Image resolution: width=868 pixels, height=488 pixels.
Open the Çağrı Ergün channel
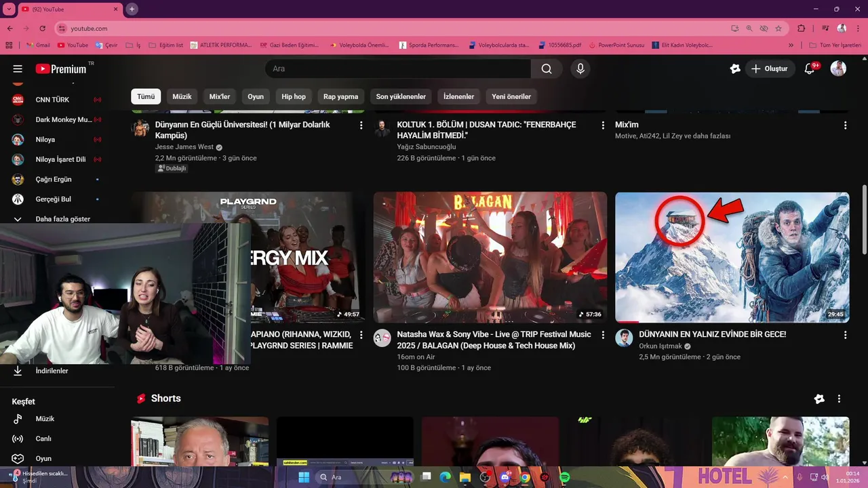click(56, 179)
